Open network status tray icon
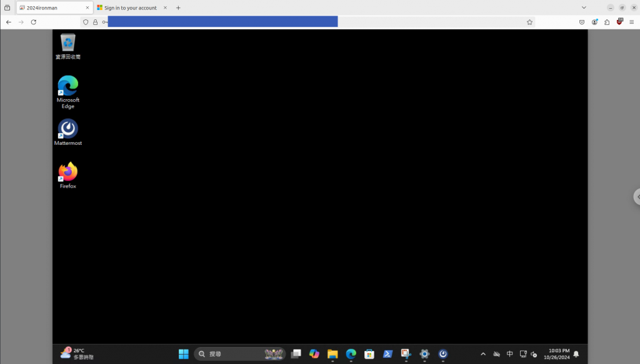Screen dimensions: 640x364 tap(523, 354)
